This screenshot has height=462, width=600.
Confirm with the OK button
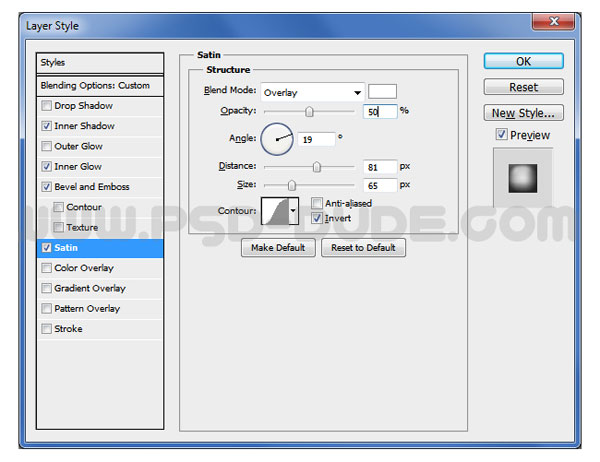click(523, 61)
